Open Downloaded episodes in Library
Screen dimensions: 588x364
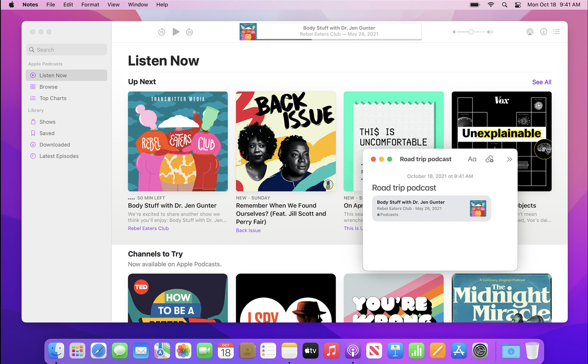(x=66, y=145)
